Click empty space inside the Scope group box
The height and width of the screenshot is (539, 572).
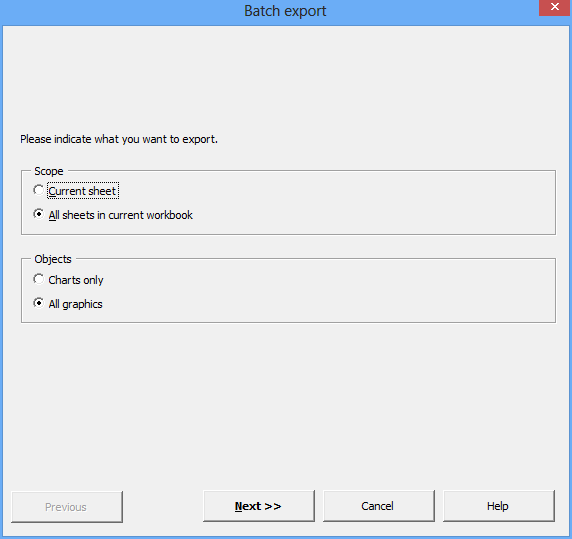tap(365, 204)
